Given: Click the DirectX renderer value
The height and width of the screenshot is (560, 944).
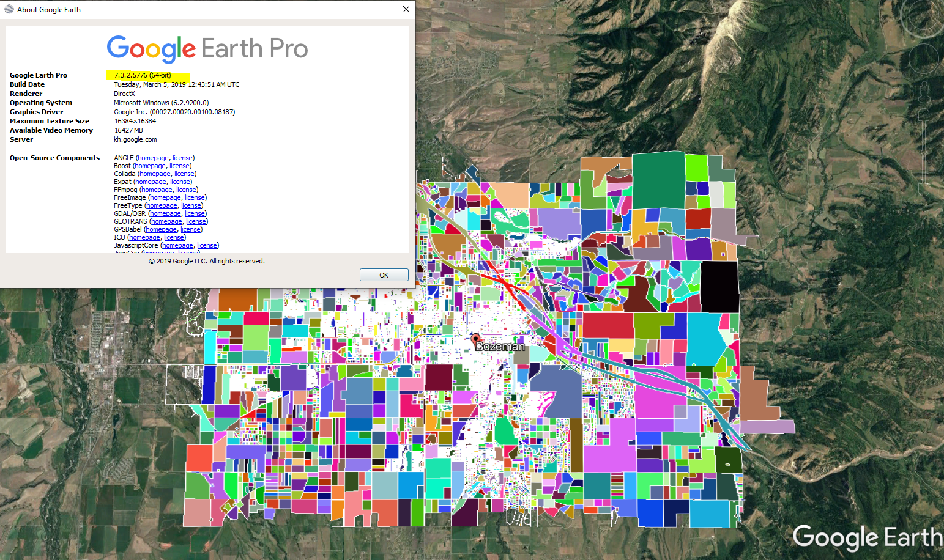Looking at the screenshot, I should click(124, 94).
